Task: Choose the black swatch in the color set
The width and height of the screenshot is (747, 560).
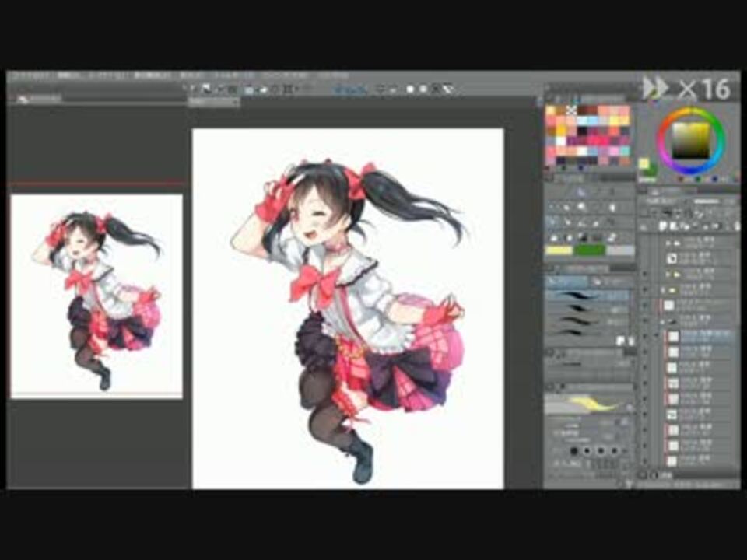Action: [582, 131]
